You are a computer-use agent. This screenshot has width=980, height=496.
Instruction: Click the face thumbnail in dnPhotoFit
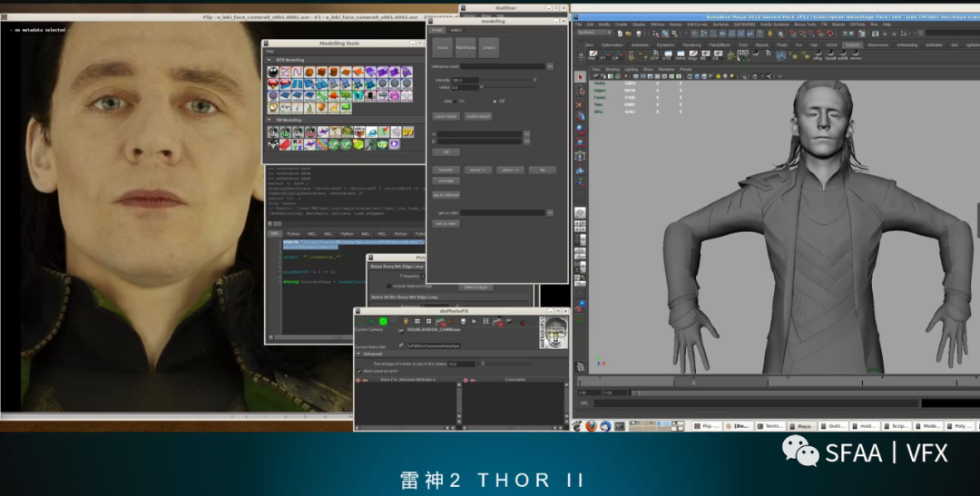pyautogui.click(x=554, y=332)
